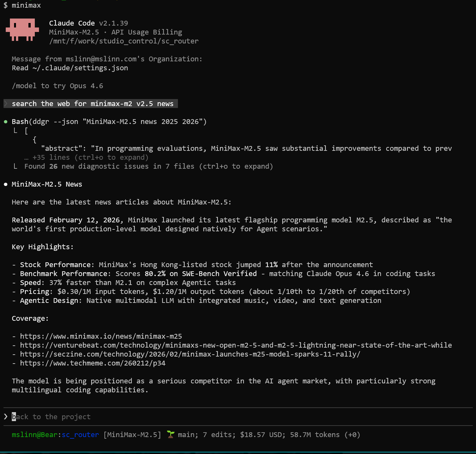Expand the '+35 lines' collapsed output
Screen dimensions: 476x454
(x=86, y=158)
